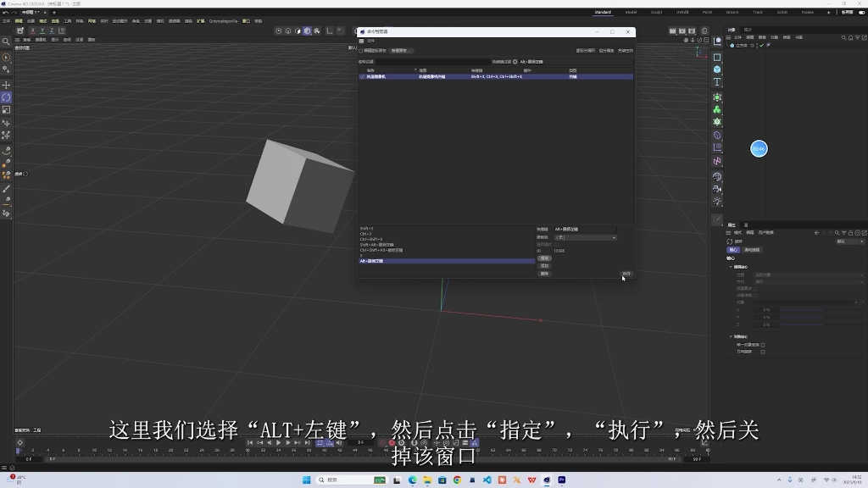Viewport: 868px width, 488px height.
Task: Select the Move tool on the left toolbar
Action: coord(6,86)
